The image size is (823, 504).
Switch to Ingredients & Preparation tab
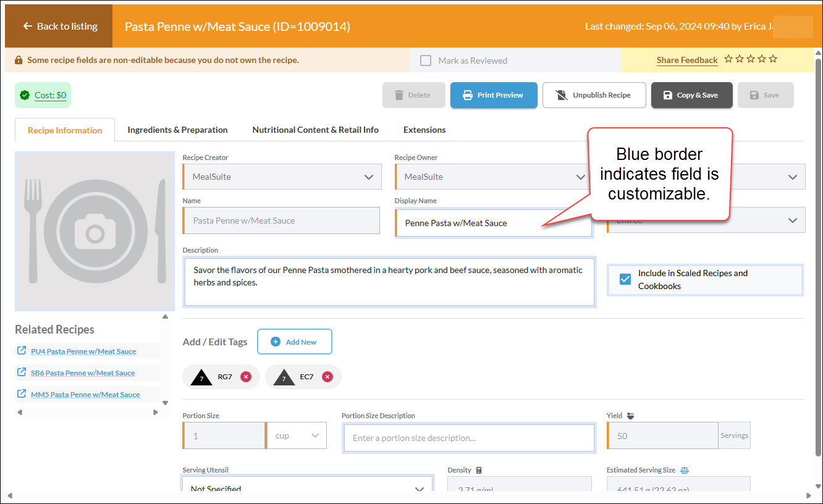[177, 130]
